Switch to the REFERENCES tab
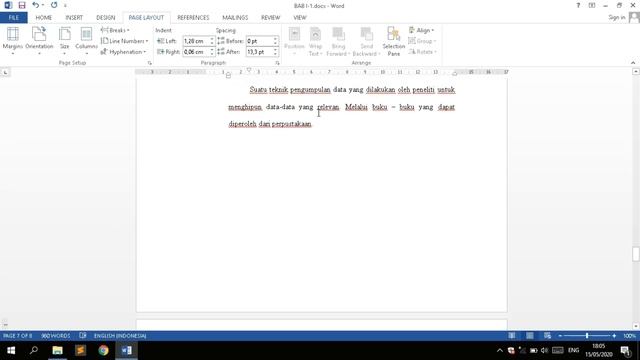This screenshot has height=360, width=640. pos(193,18)
